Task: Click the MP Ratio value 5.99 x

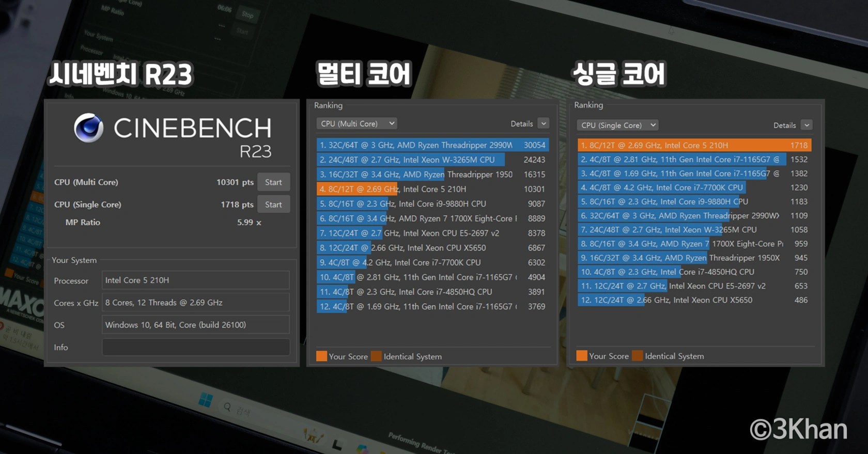Action: pos(249,223)
